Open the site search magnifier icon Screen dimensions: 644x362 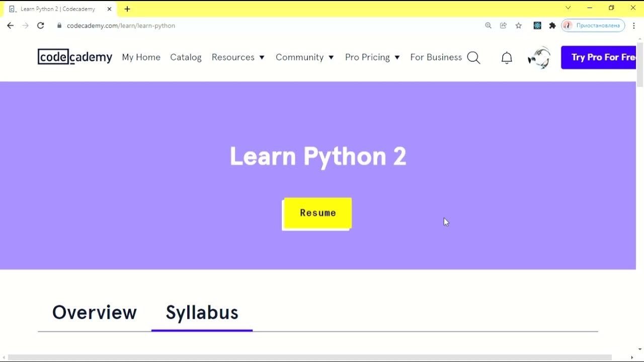click(473, 58)
